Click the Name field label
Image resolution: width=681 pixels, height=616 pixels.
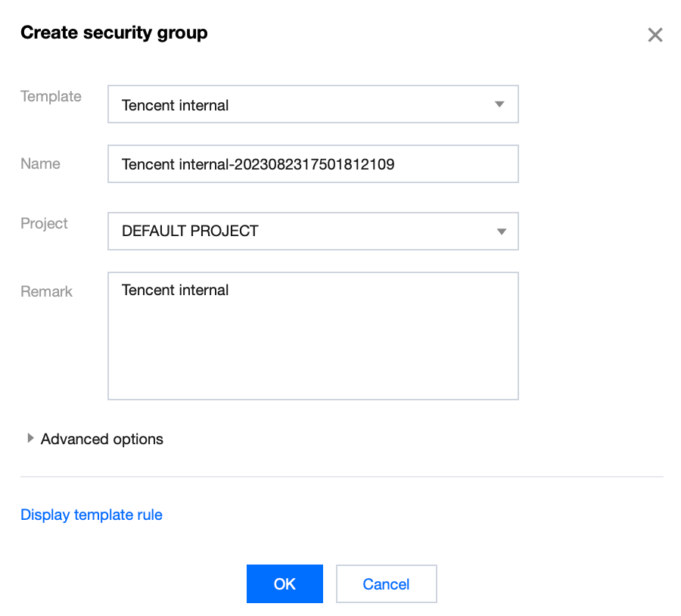tap(40, 163)
